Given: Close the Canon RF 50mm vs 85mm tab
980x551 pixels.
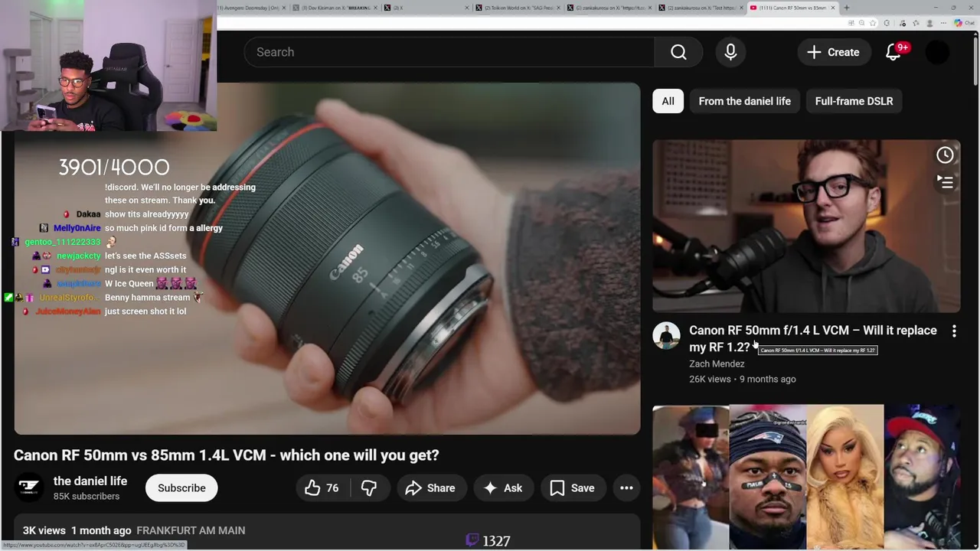Looking at the screenshot, I should (x=834, y=8).
